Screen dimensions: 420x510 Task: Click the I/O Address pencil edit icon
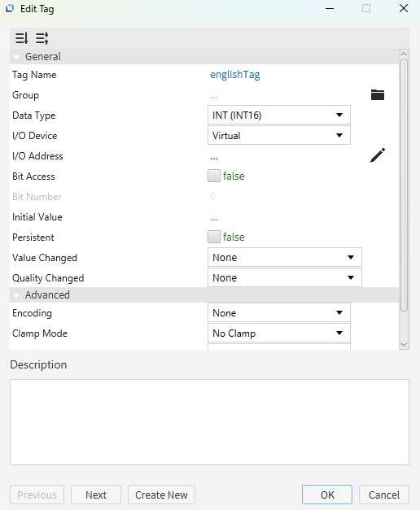[x=378, y=155]
